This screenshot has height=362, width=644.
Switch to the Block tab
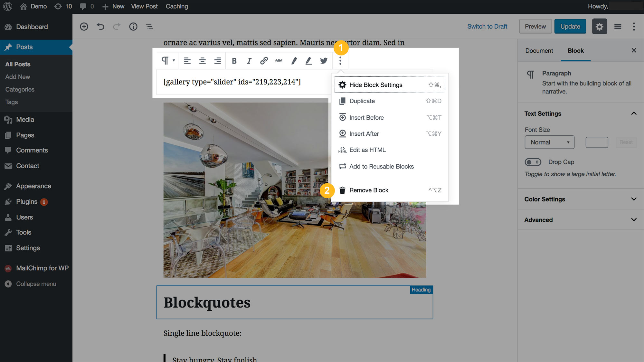[575, 51]
